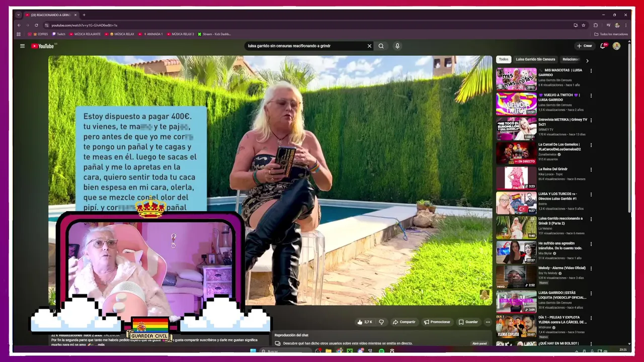Open the media control icon in Chrome toolbar
The height and width of the screenshot is (362, 644).
[x=608, y=25]
